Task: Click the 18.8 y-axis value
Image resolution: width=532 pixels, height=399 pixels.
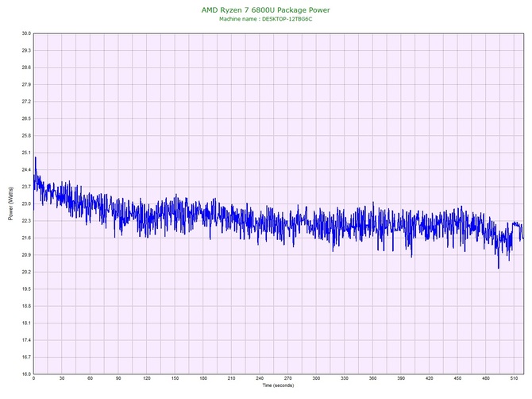Action: click(26, 306)
